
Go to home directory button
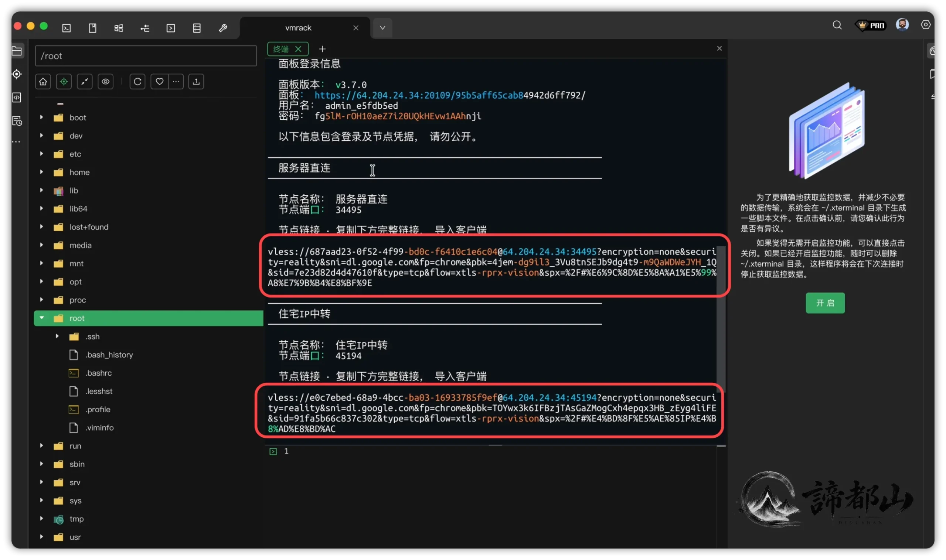43,82
